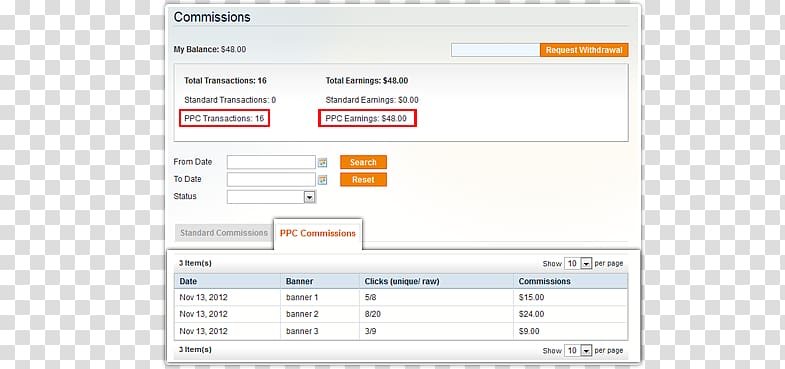785x369 pixels.
Task: Select the banner 2 cell
Action: coord(320,314)
